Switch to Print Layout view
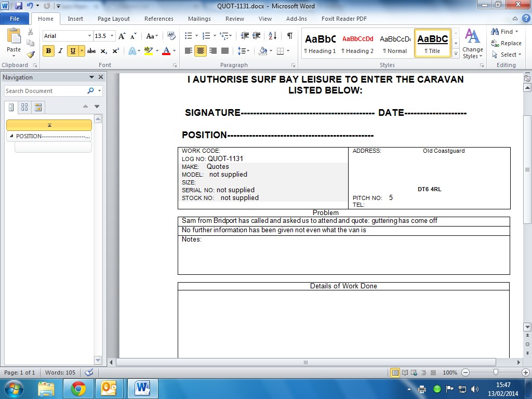This screenshot has height=399, width=532. point(395,373)
